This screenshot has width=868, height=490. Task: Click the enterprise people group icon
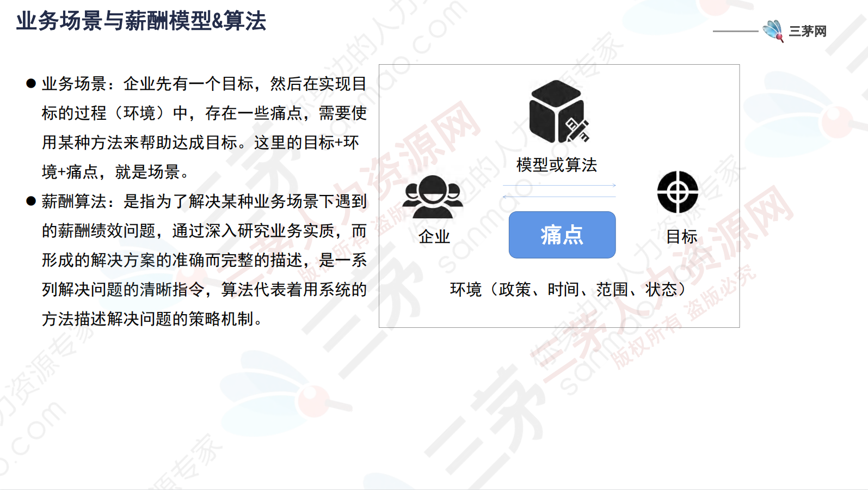pos(433,197)
